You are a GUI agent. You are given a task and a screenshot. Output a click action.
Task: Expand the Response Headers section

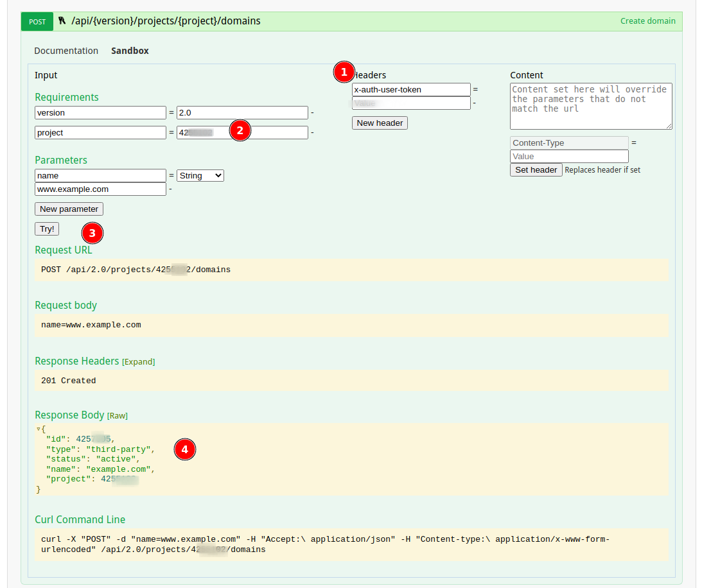[x=138, y=361]
